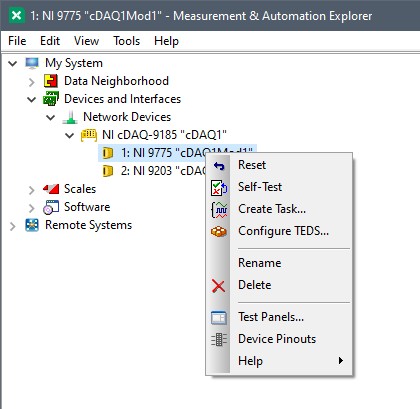Click the Configure TEDS icon
The image size is (420, 409).
(219, 231)
